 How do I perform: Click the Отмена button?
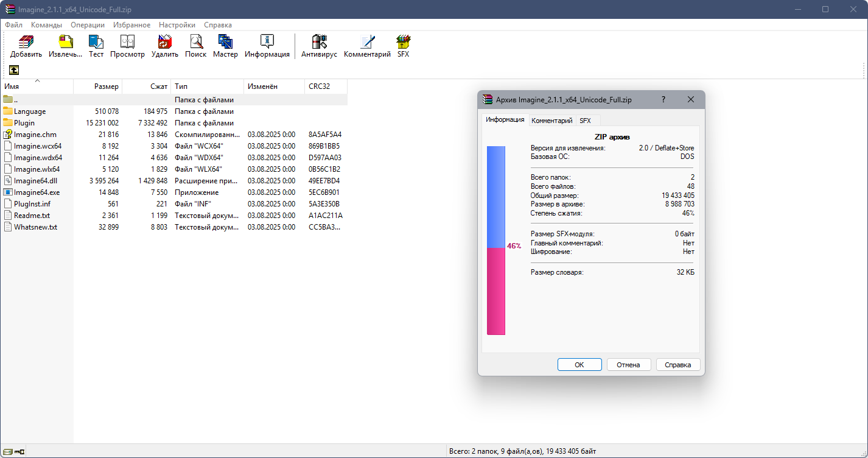point(628,365)
